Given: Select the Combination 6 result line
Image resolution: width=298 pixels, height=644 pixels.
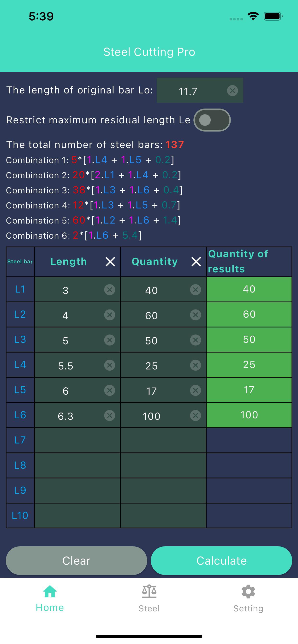Looking at the screenshot, I should tap(74, 235).
